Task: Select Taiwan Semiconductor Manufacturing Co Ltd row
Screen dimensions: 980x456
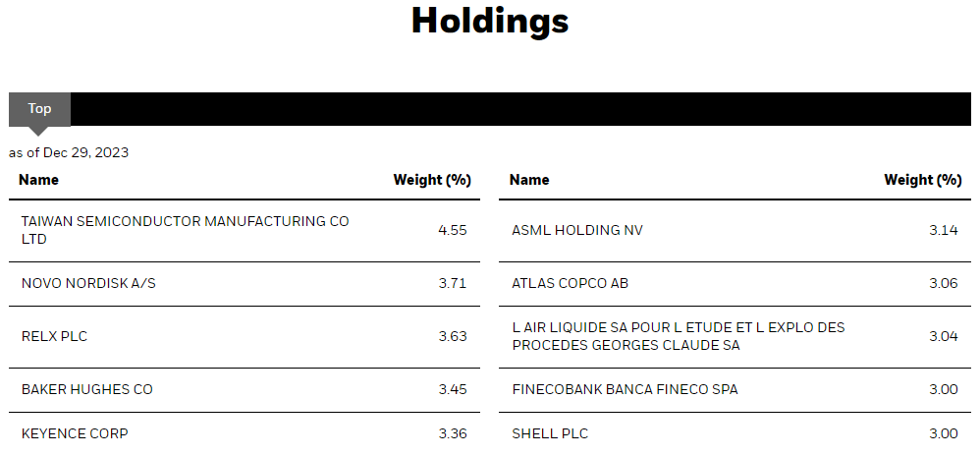Action: 185,230
